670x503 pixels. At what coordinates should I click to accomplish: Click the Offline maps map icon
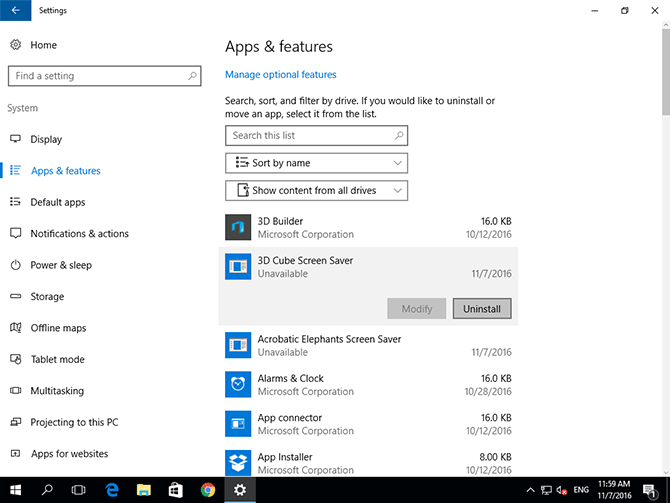[15, 328]
